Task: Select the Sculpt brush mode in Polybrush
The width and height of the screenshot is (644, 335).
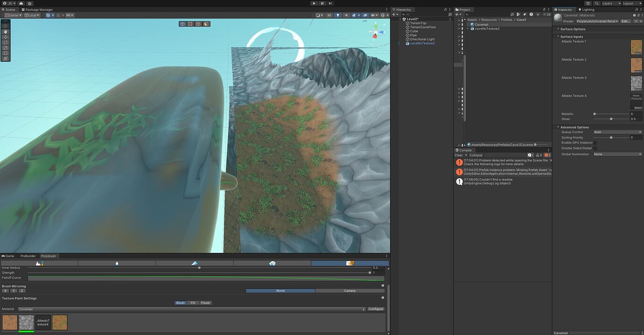Action: (x=40, y=263)
